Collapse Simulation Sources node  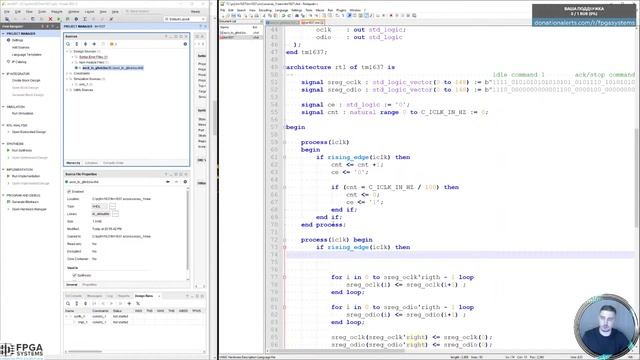[x=68, y=79]
